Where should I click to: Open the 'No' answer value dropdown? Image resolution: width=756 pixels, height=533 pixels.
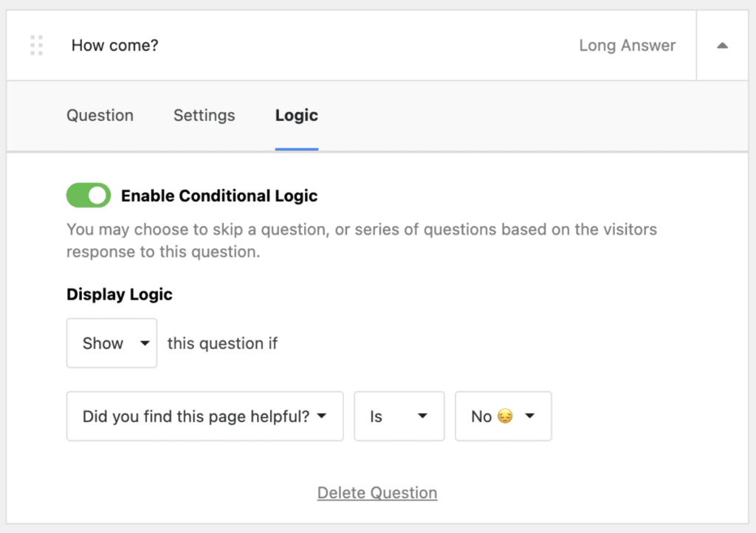(x=503, y=416)
